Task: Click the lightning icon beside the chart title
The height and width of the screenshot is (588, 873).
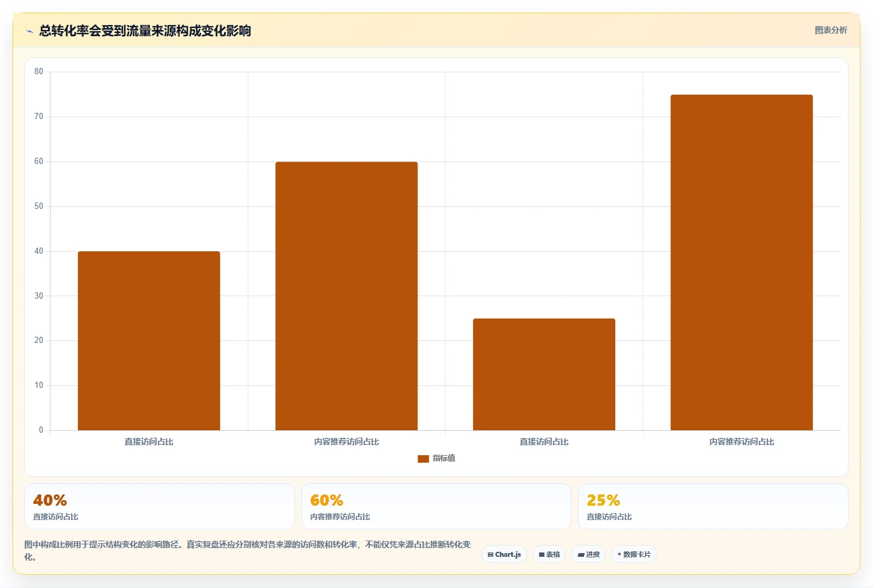Action: point(29,31)
